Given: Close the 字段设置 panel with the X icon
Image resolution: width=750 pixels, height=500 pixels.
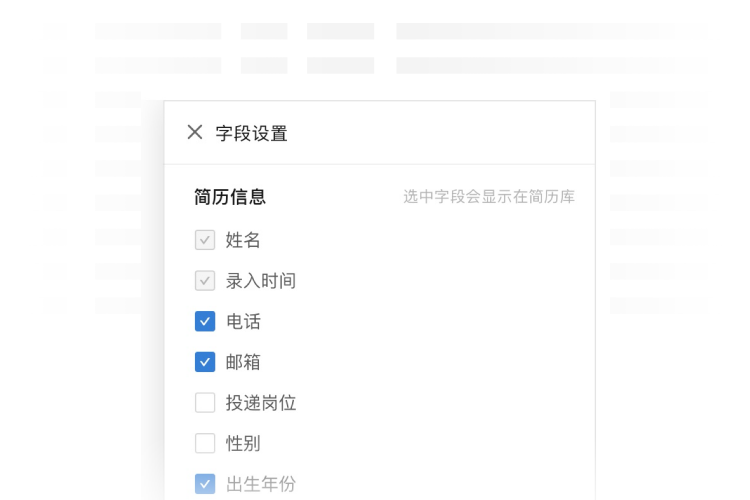Looking at the screenshot, I should [195, 132].
